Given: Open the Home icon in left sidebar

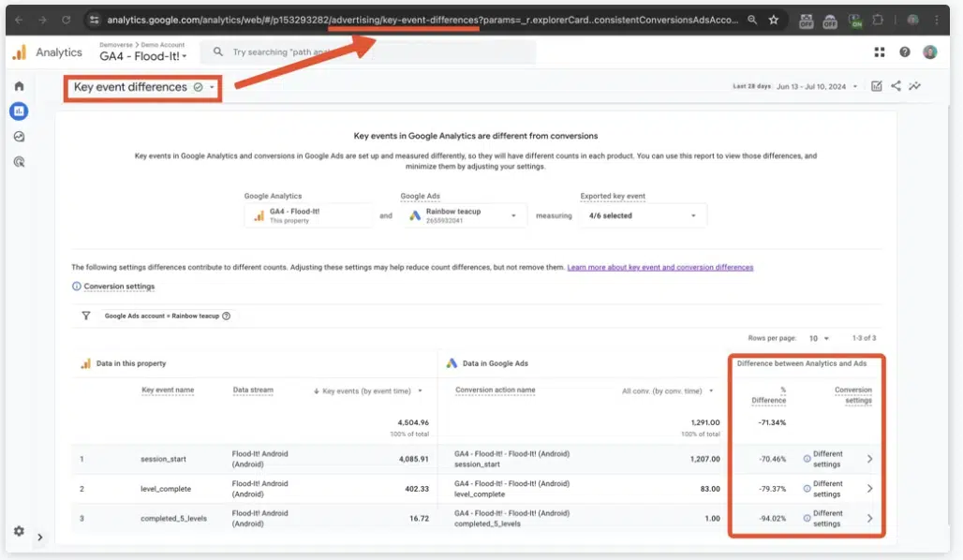Looking at the screenshot, I should 19,86.
